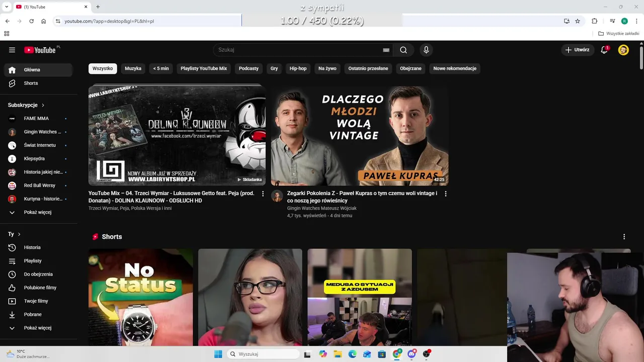Image resolution: width=644 pixels, height=362 pixels.
Task: Open Chrome home page button
Action: pos(44,21)
